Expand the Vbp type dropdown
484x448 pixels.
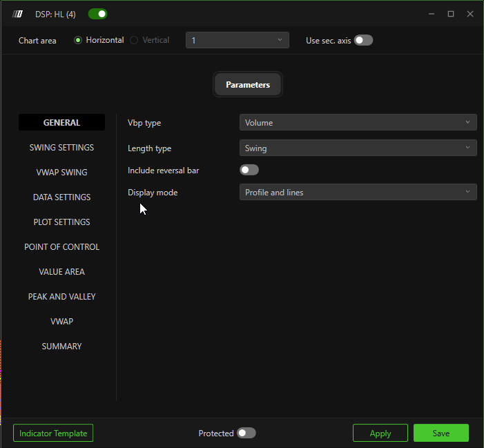pos(358,123)
